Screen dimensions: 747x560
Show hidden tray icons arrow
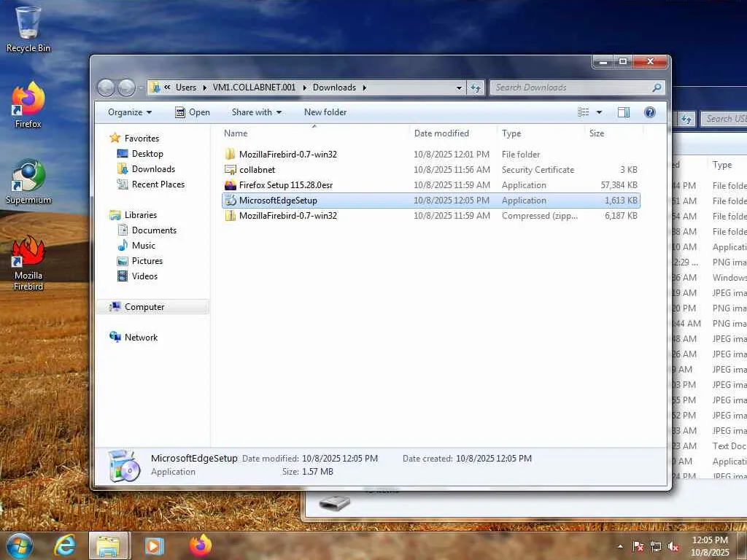coord(620,547)
